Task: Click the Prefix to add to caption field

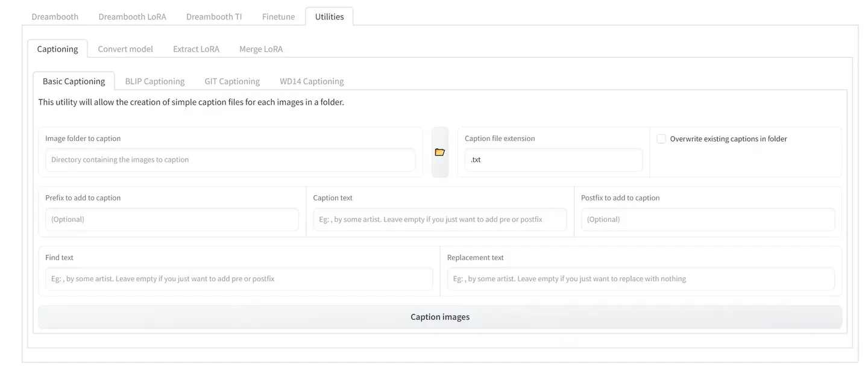Action: coord(172,220)
